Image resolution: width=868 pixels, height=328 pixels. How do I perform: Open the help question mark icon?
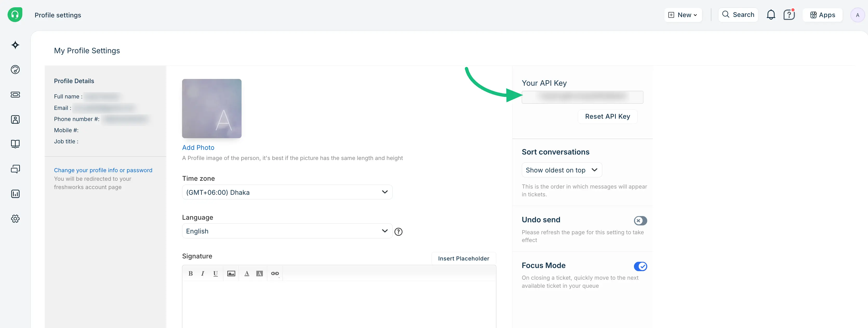tap(789, 15)
